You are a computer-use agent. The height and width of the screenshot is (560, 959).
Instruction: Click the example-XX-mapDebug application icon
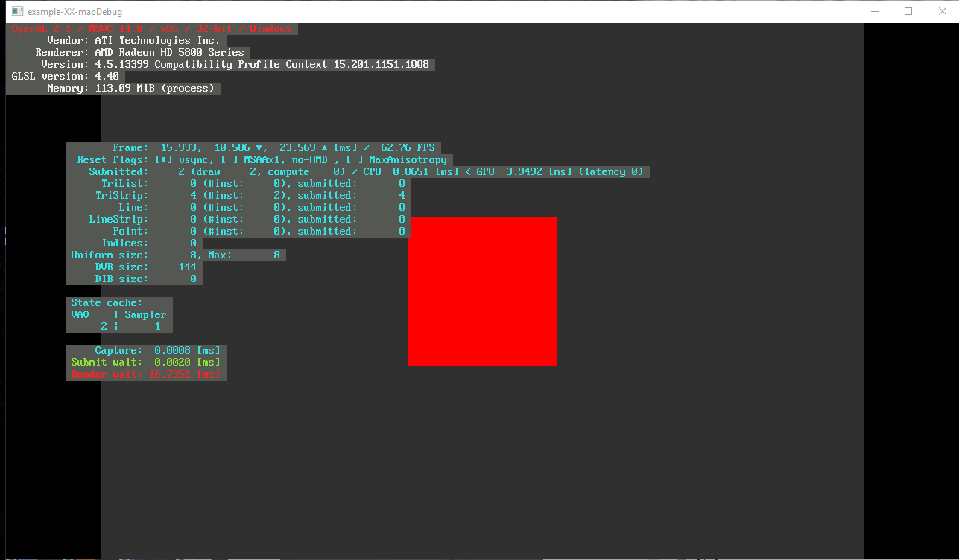16,11
